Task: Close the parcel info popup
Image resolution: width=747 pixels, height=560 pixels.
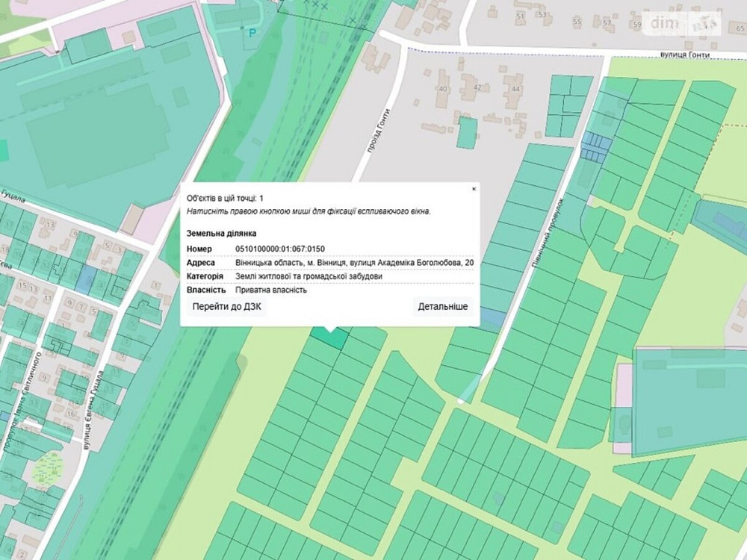Action: [474, 190]
